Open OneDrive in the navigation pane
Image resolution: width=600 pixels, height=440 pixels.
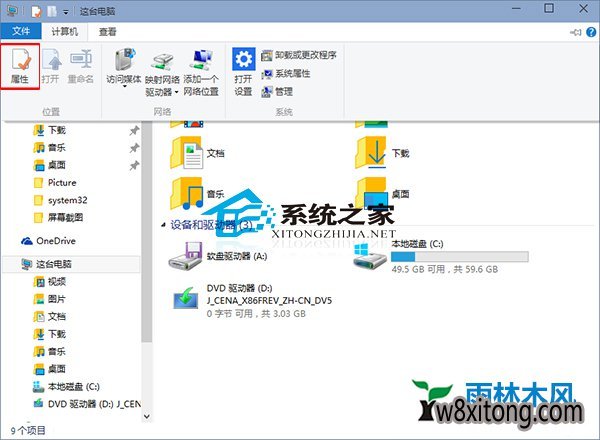(x=54, y=241)
